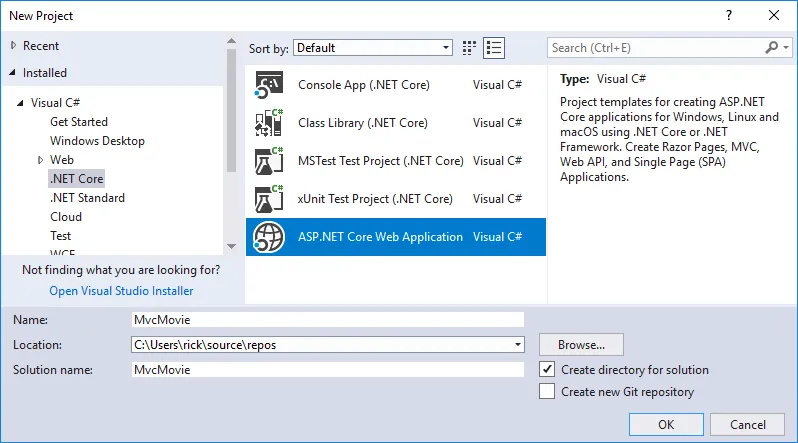
Task: Select the xUnit Test Project template icon
Action: tap(269, 199)
